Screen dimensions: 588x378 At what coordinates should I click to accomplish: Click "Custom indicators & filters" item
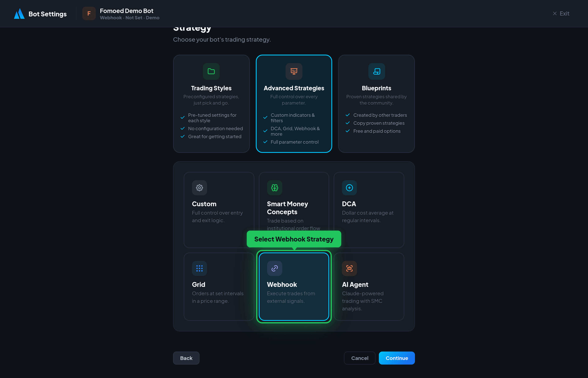tap(293, 118)
